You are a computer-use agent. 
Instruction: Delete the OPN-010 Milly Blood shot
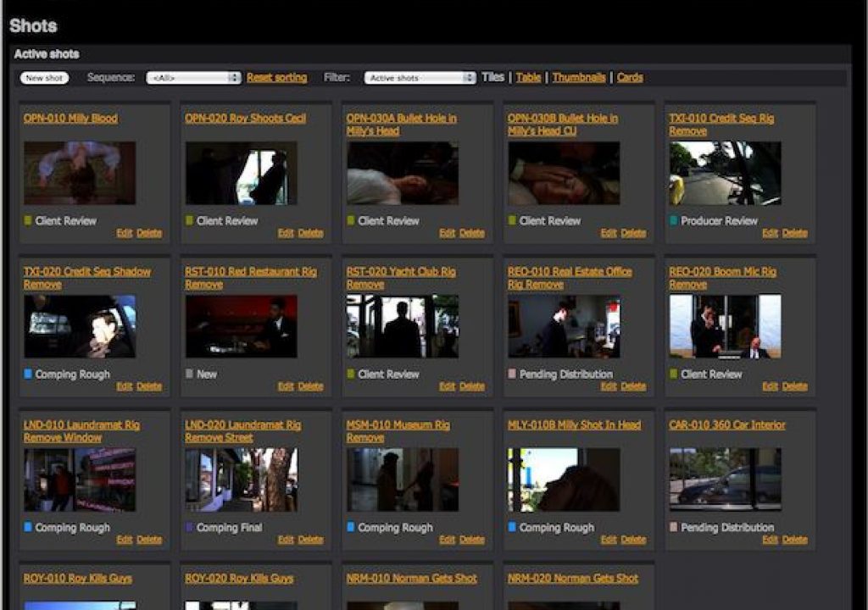coord(149,233)
